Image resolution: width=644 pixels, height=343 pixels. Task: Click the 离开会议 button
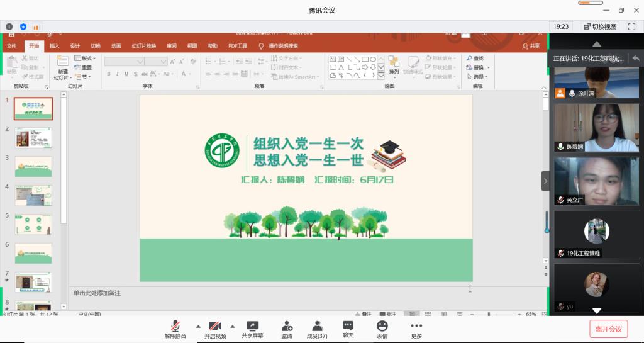point(608,329)
